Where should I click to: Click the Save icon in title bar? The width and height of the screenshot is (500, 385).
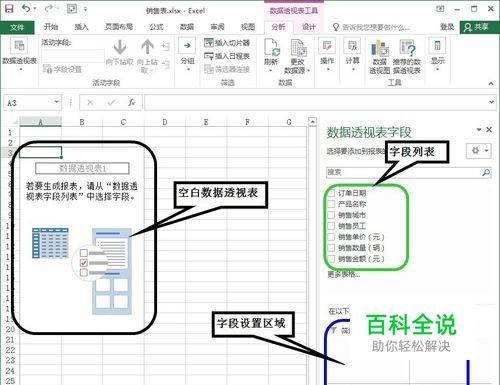click(9, 9)
